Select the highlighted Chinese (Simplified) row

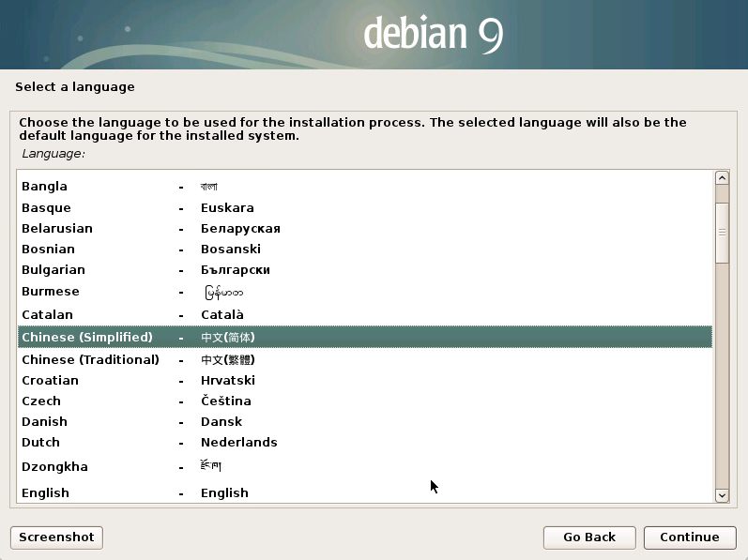point(365,337)
